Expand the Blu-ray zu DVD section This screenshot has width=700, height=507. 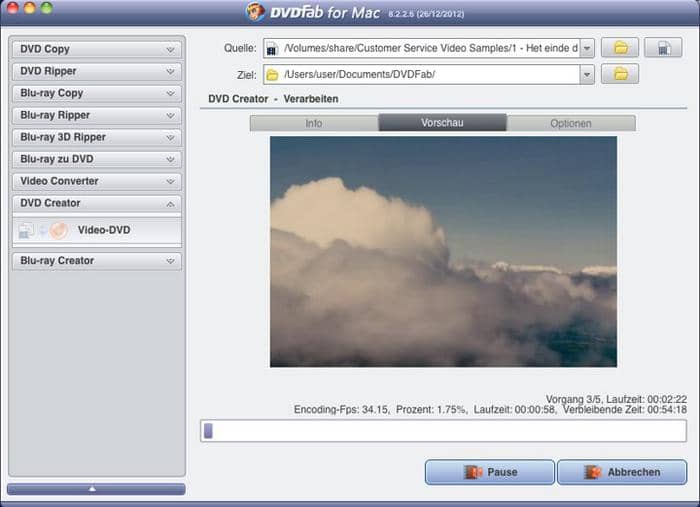[x=97, y=159]
